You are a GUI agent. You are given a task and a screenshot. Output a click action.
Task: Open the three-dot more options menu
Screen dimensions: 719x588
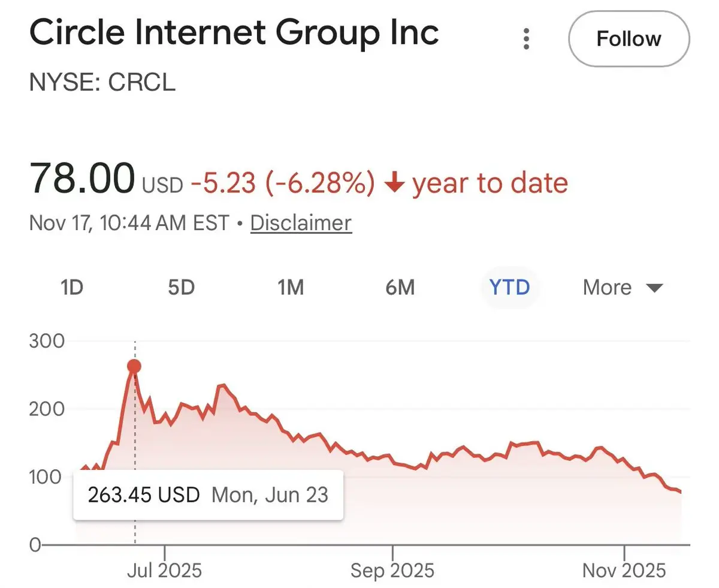tap(526, 39)
